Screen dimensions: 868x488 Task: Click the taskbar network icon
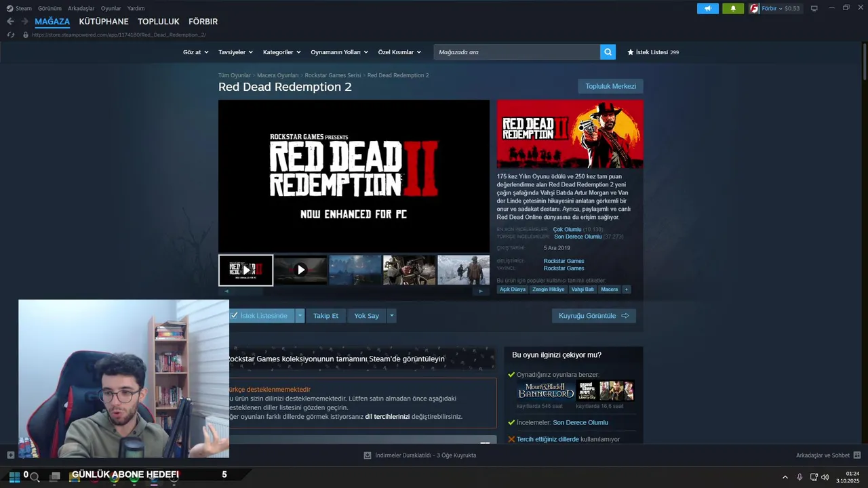[814, 477]
